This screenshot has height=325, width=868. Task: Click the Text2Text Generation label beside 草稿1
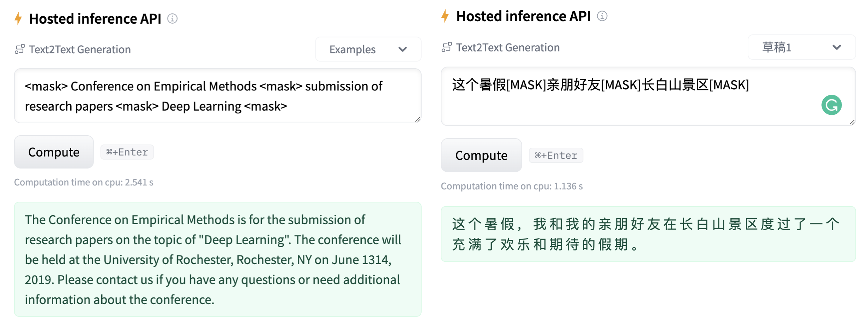coord(508,47)
